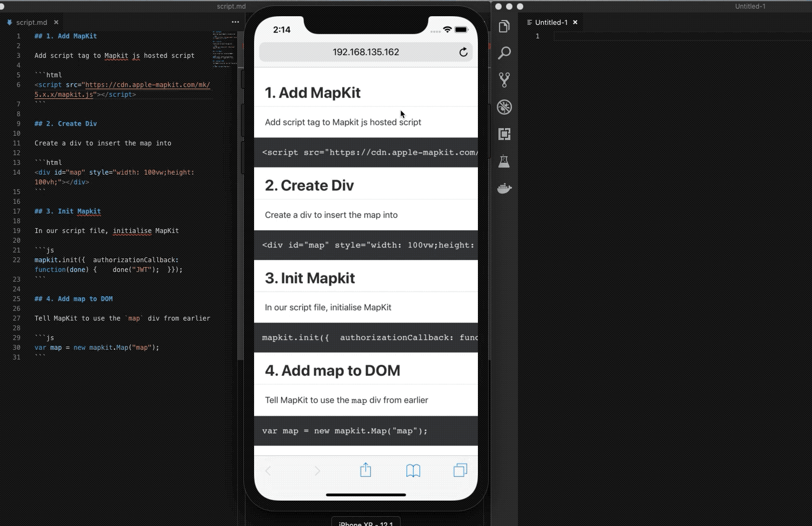Image resolution: width=812 pixels, height=526 pixels.
Task: Click the minimap in script.md editor
Action: [224, 50]
